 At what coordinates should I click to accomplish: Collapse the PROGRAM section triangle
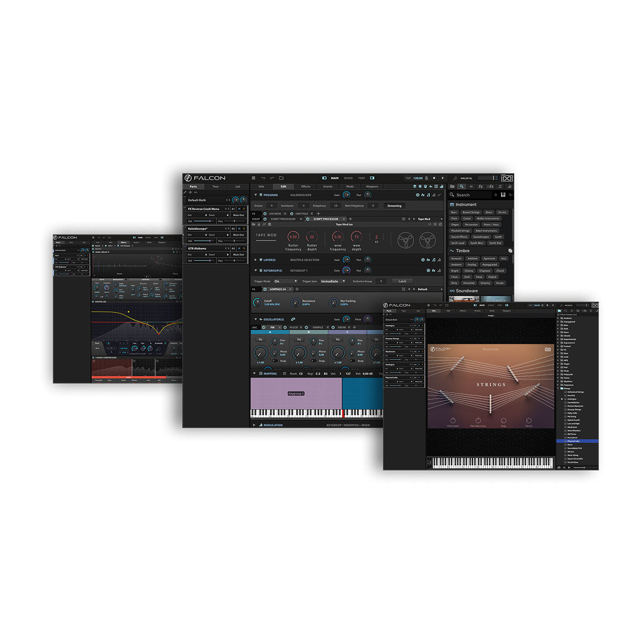pos(255,195)
